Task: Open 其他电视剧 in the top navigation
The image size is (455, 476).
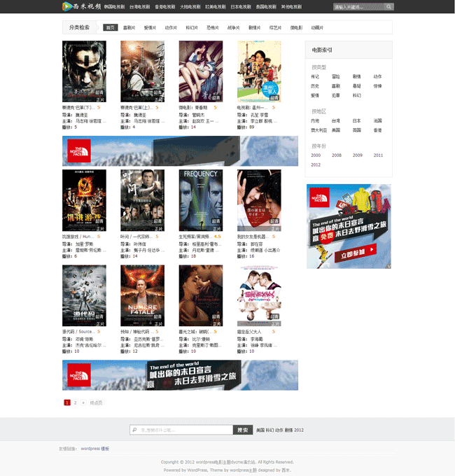Action: [x=291, y=7]
